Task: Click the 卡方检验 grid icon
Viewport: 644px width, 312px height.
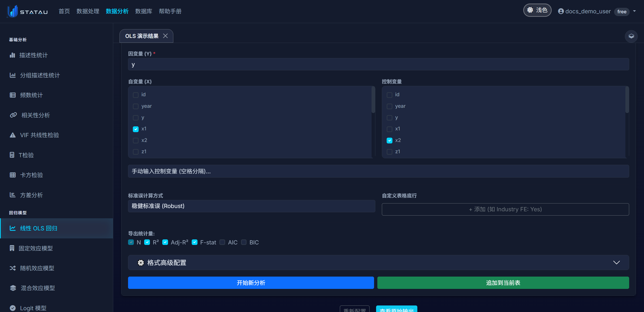Action: pyautogui.click(x=13, y=175)
